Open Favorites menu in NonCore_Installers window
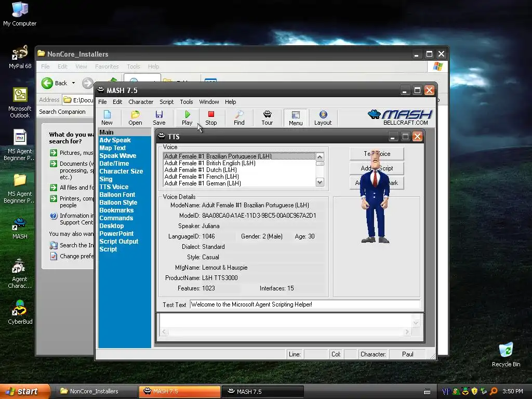The height and width of the screenshot is (399, 532). (x=107, y=66)
